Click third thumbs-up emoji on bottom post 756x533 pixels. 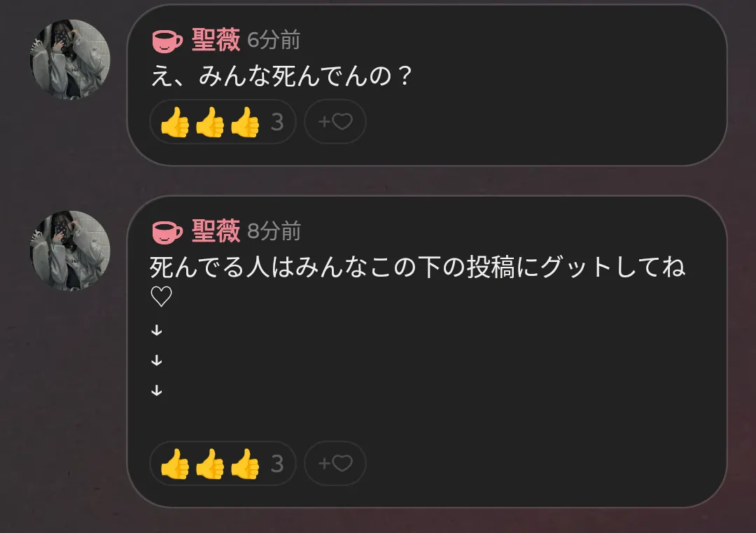click(x=245, y=464)
